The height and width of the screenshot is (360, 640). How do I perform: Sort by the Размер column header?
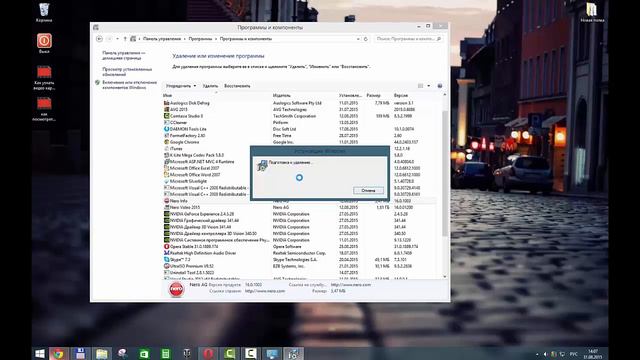point(373,96)
